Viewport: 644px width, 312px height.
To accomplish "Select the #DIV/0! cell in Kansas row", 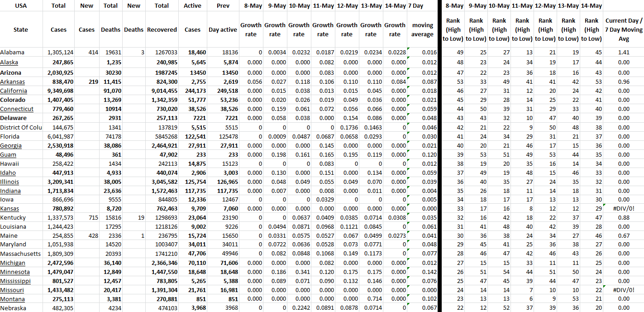I will (x=624, y=209).
